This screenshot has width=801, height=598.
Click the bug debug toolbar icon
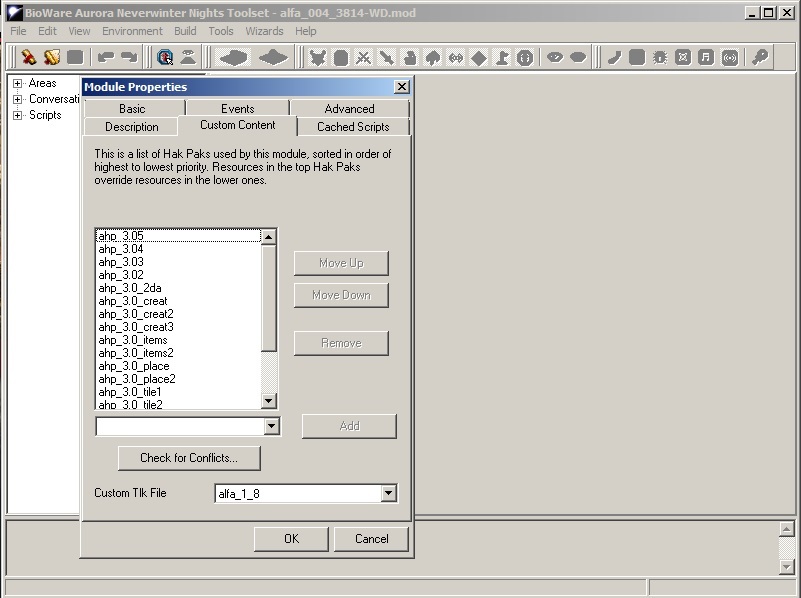(x=660, y=57)
